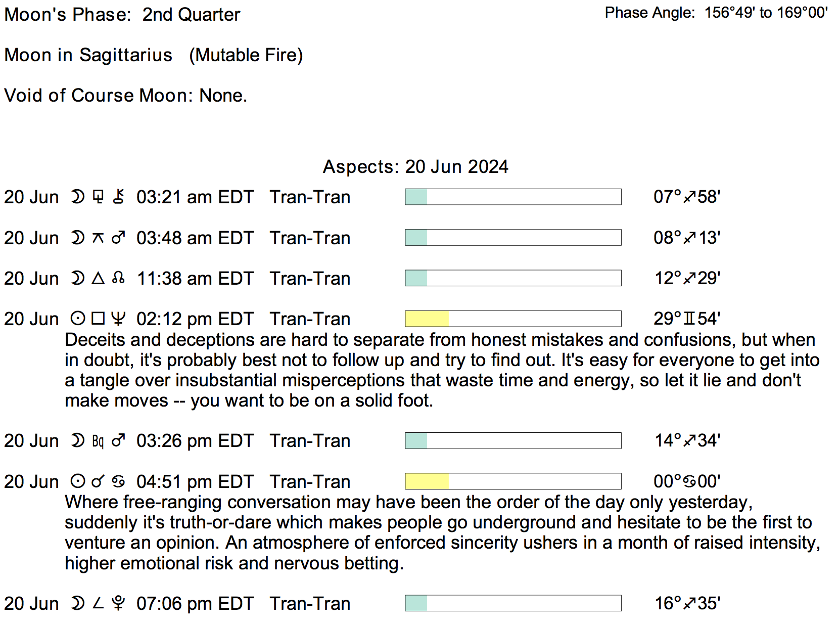Click the conjunction symbol at 04:51 pm
Image resolution: width=840 pixels, height=625 pixels.
pyautogui.click(x=98, y=481)
